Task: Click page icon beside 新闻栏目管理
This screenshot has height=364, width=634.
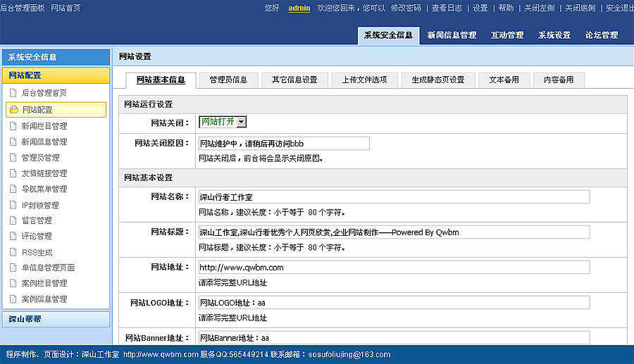Action: (13, 126)
